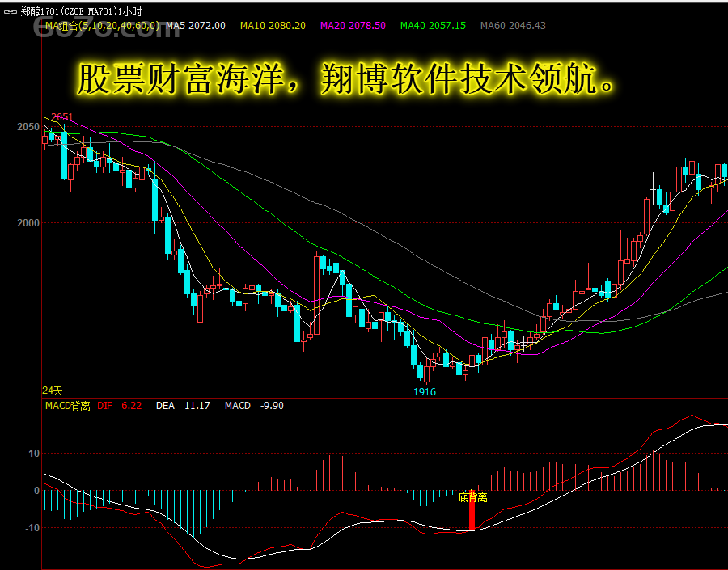The width and height of the screenshot is (728, 570).
Task: Click the 24天 period label
Action: pos(52,391)
